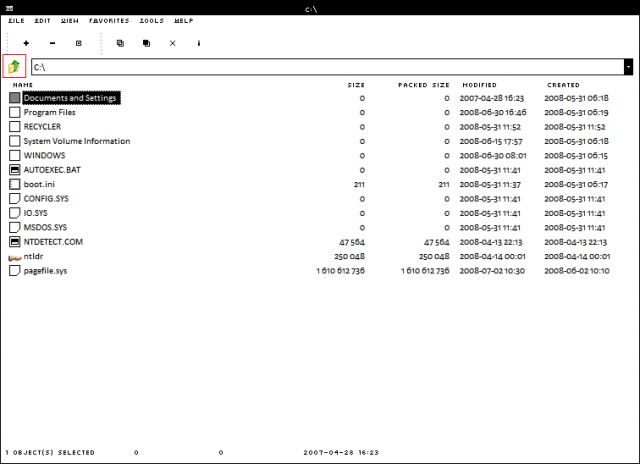Open the File menu
Screen dimensions: 640x464
point(16,21)
